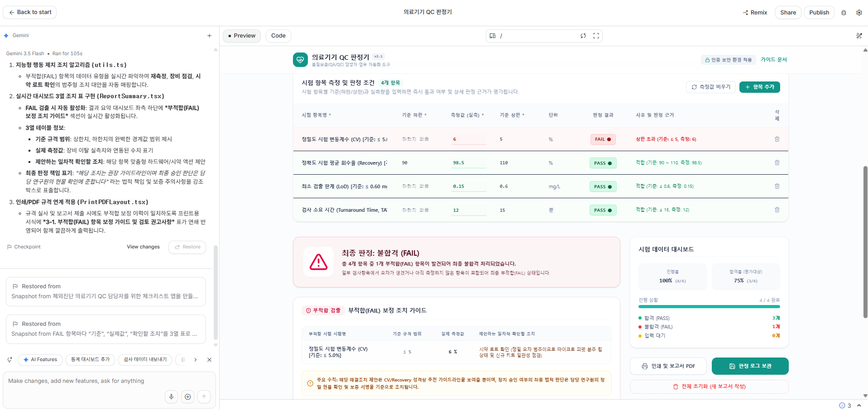This screenshot has width=868, height=410.
Task: Click the preview vertical scrollbar
Action: coord(865,242)
